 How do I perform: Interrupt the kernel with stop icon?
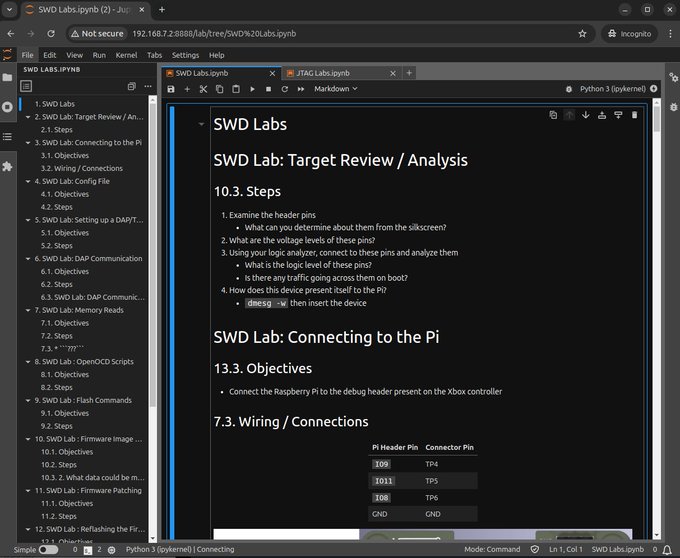tap(268, 89)
